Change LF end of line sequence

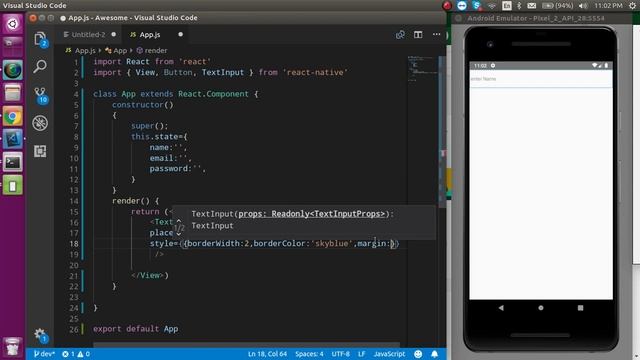pos(362,354)
